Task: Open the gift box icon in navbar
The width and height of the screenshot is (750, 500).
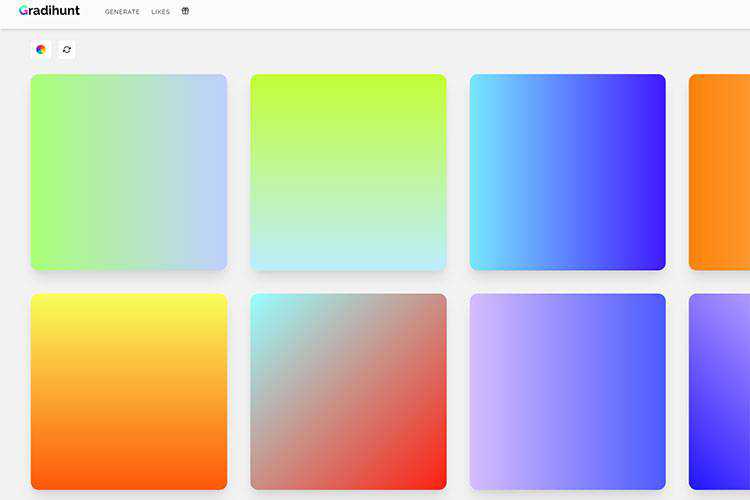Action: pyautogui.click(x=185, y=11)
